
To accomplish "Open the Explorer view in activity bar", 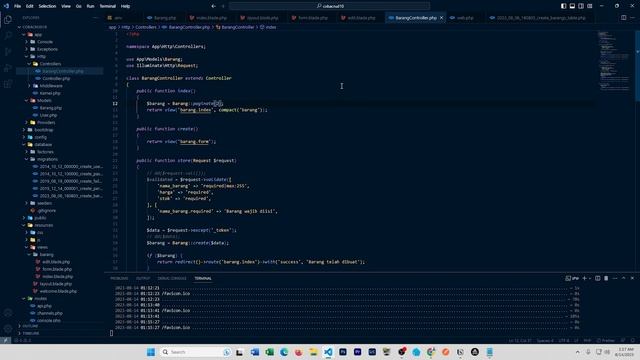I will pos(8,19).
